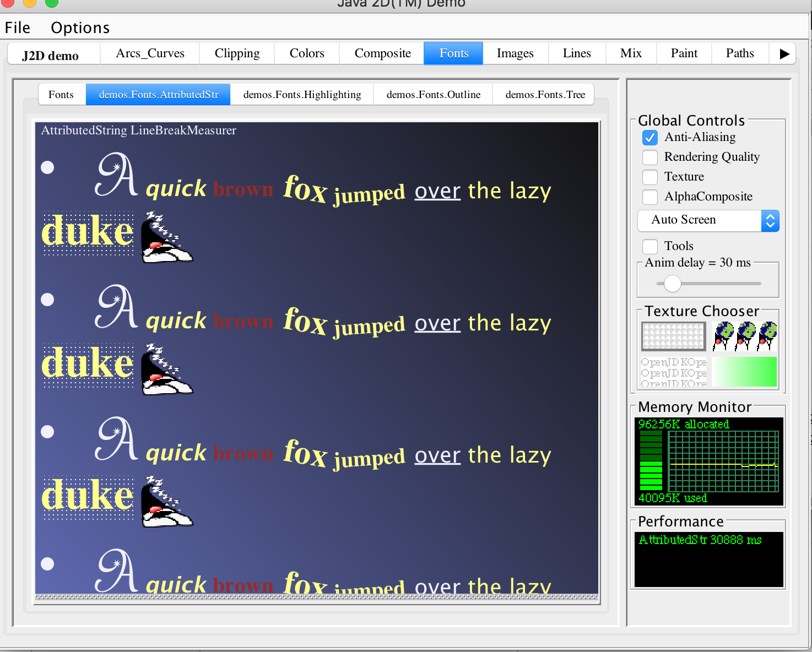This screenshot has width=812, height=652.
Task: Toggle the Tools checkbox
Action: (650, 246)
